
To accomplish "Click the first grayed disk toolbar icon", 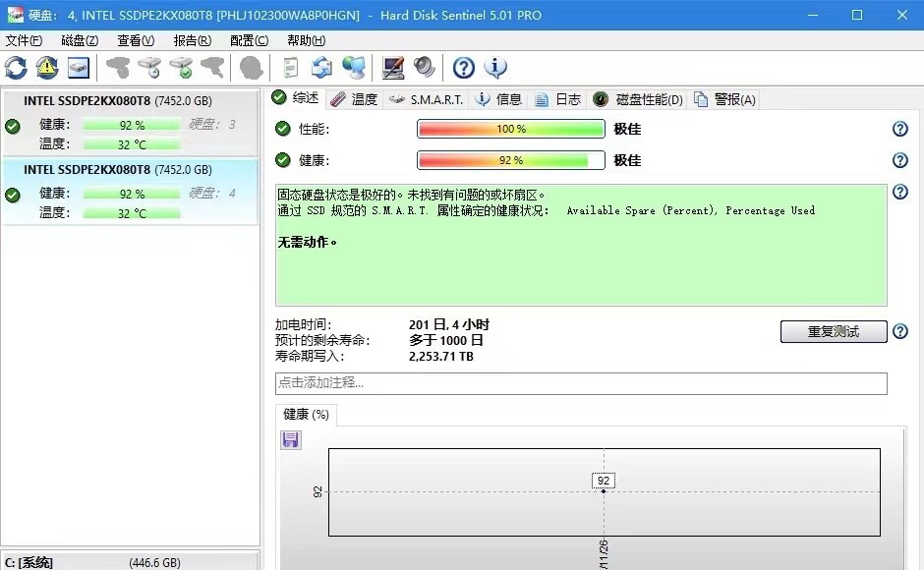I will pyautogui.click(x=118, y=68).
